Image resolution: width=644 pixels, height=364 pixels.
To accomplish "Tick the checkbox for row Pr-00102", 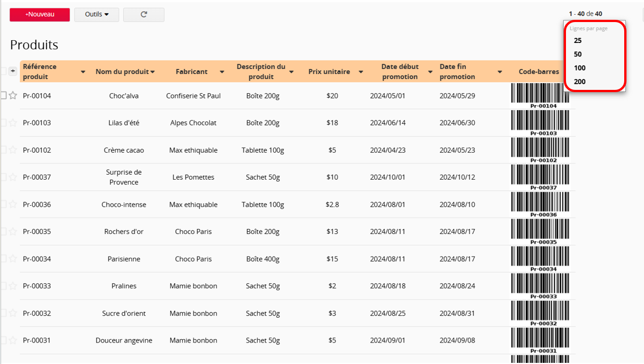I will coord(3,150).
